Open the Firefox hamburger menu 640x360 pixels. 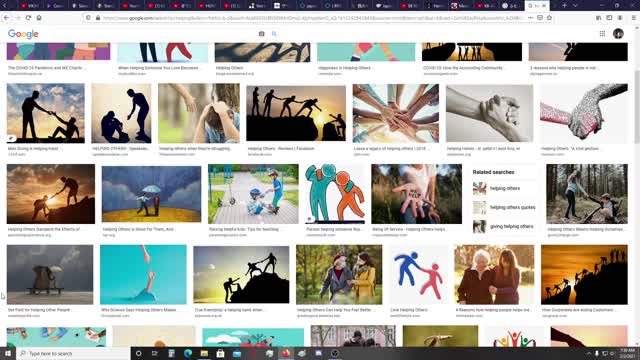coord(634,18)
